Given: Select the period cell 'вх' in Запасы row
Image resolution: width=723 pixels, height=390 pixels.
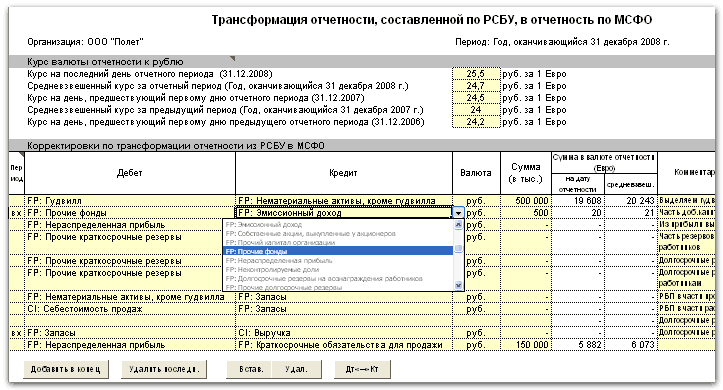Looking at the screenshot, I should click(16, 333).
